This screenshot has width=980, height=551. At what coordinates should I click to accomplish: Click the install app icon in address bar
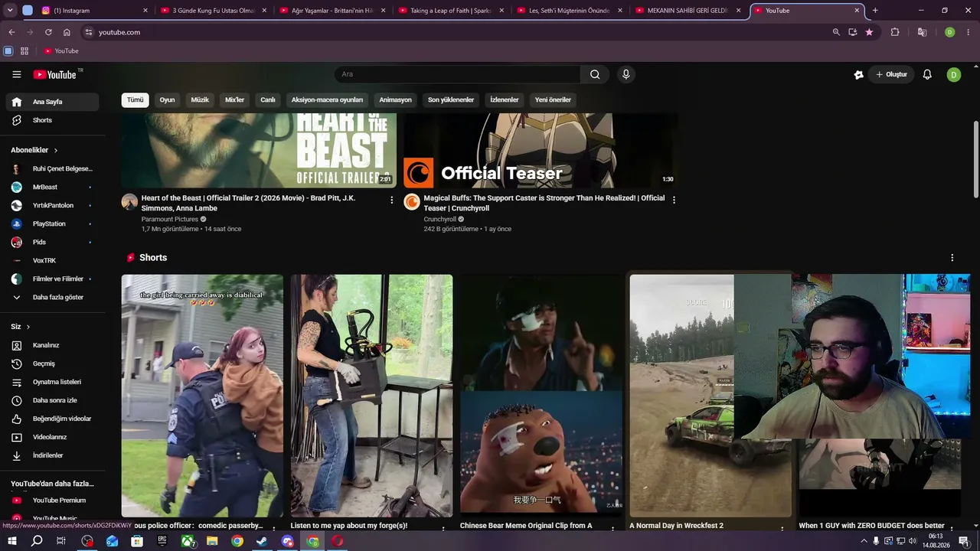pyautogui.click(x=853, y=32)
